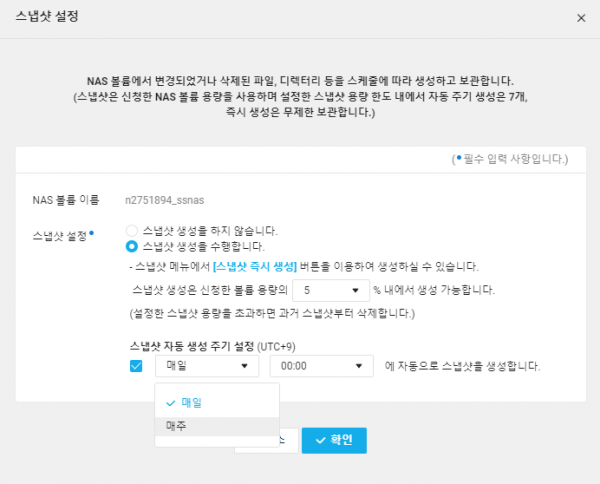The height and width of the screenshot is (484, 600).
Task: Click the '스냅샷 자동 생성 주기 설정 (UTC+9)' heading
Action: click(x=212, y=347)
